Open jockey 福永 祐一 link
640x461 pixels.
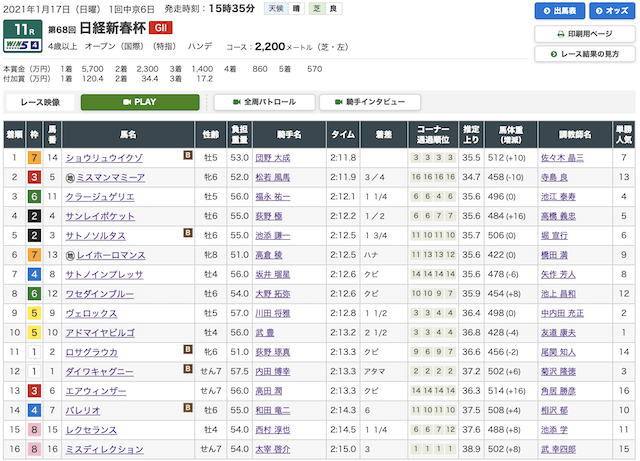coord(273,197)
